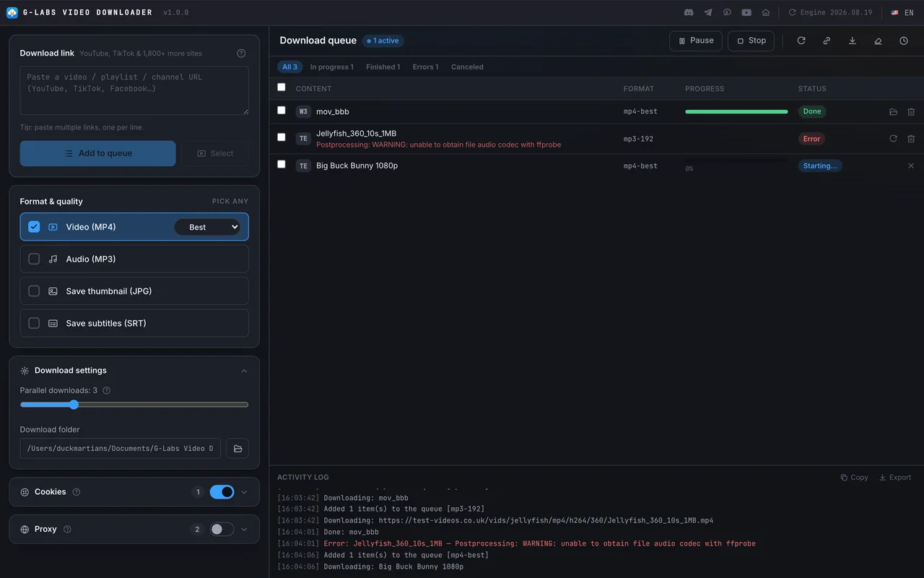The image size is (924, 578).
Task: Collapse the Download settings section
Action: tap(244, 371)
